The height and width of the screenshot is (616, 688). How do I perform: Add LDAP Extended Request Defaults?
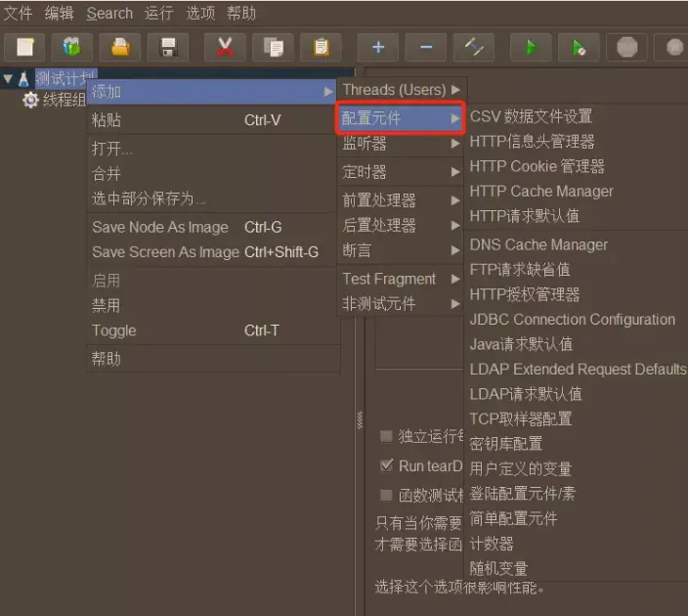(x=577, y=370)
